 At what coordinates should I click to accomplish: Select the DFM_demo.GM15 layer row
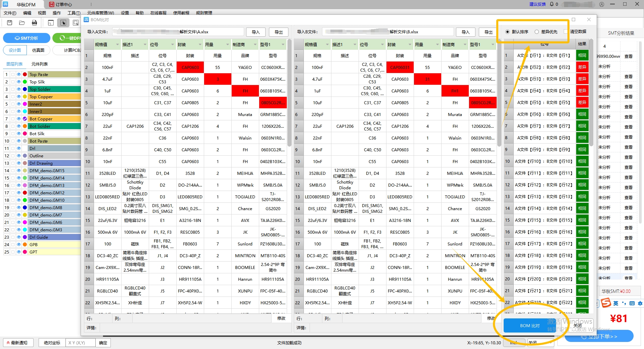[54, 170]
